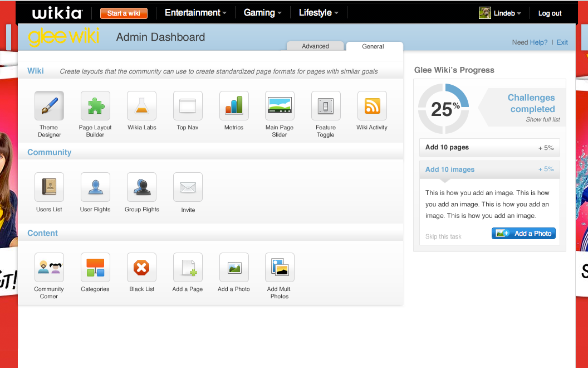Screen dimensions: 588x368
Task: Expand the Gaming dropdown menu
Action: point(262,13)
